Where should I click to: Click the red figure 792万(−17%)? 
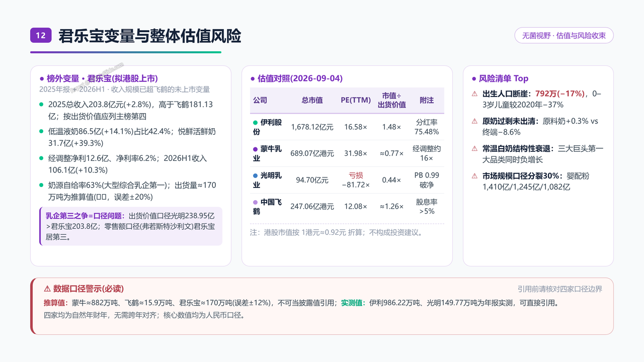(x=560, y=94)
